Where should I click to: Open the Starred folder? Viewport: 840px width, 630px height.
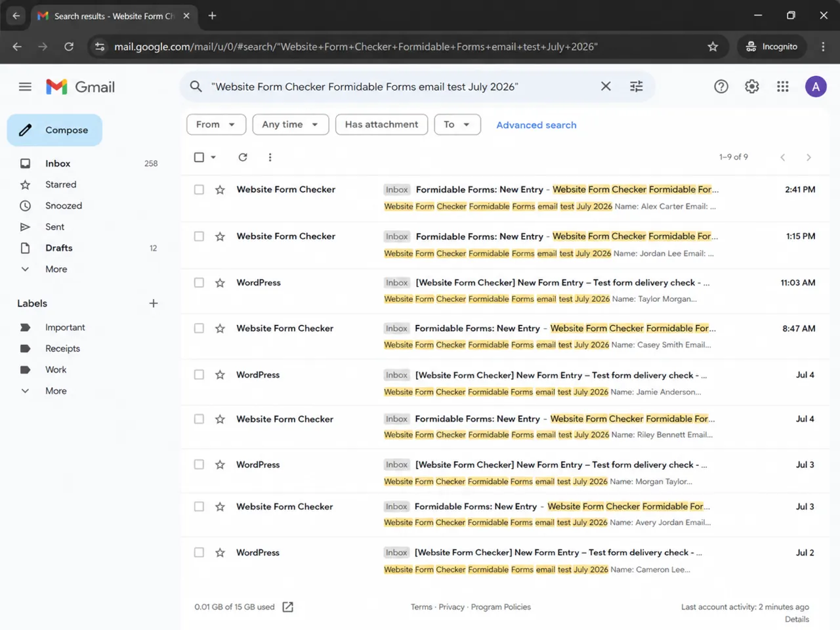[x=60, y=184]
